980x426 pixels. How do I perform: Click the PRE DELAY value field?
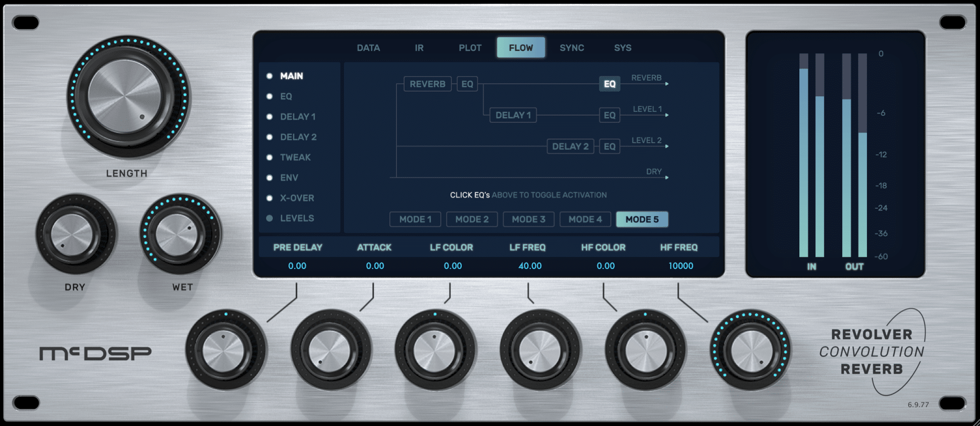pos(297,266)
